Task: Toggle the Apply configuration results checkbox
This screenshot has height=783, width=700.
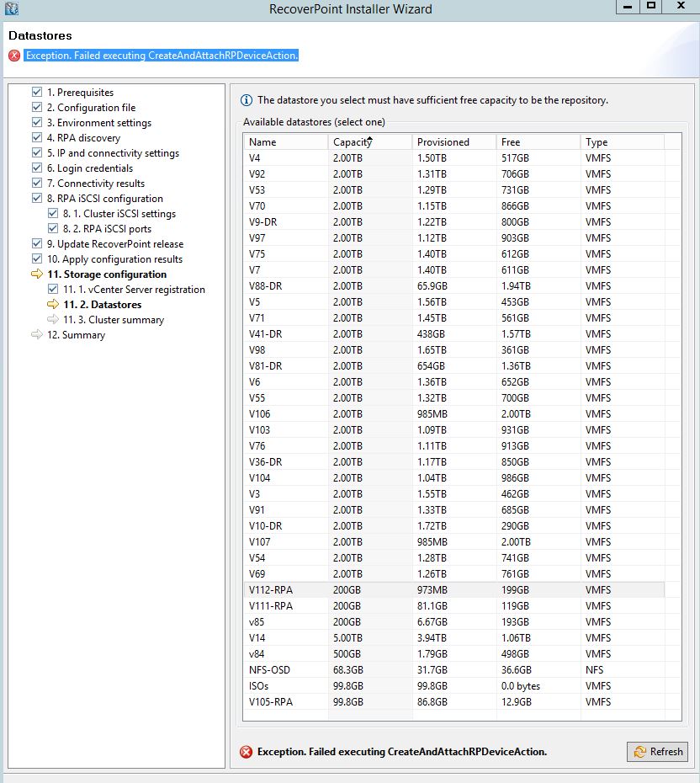Action: pyautogui.click(x=37, y=258)
